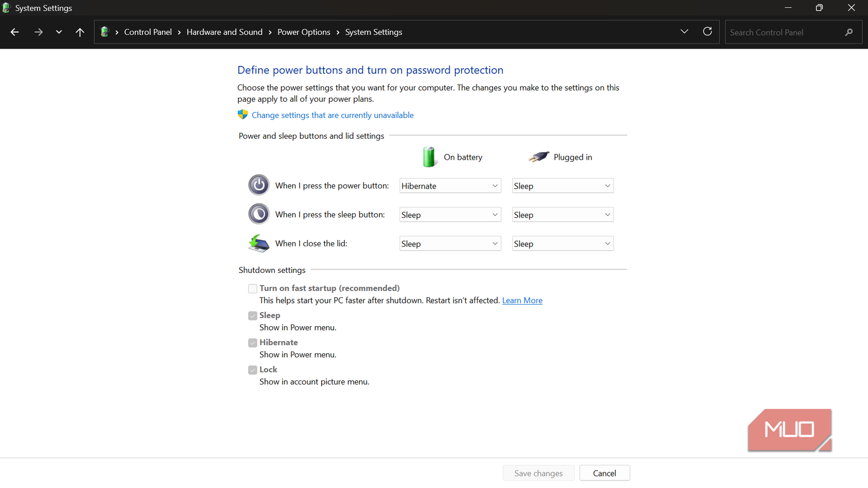The image size is (868, 488).
Task: Open power button On battery Hibernate dropdown
Action: point(450,186)
